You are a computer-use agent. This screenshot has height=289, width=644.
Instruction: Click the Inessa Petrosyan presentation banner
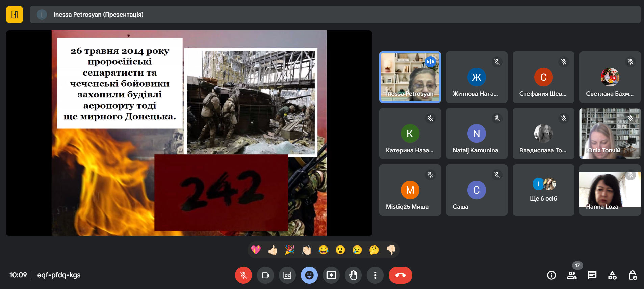(x=335, y=15)
